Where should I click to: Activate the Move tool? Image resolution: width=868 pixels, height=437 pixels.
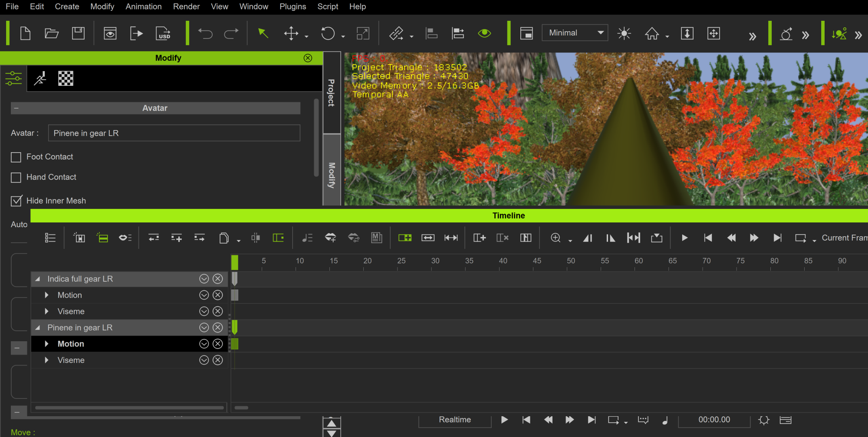[x=291, y=33]
